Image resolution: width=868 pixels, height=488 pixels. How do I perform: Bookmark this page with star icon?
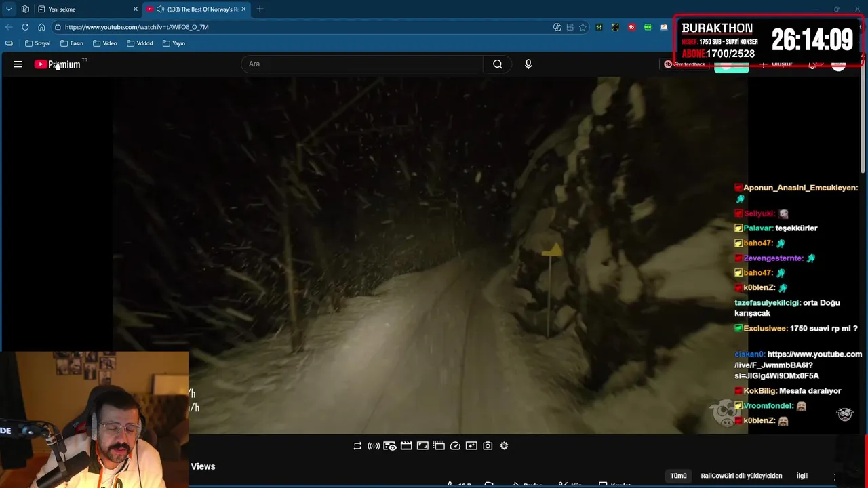[583, 27]
